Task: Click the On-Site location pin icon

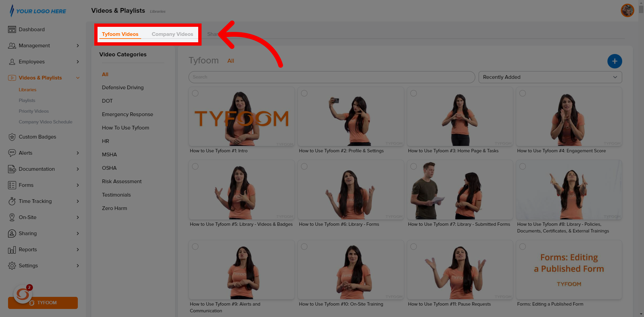Action: [x=12, y=217]
